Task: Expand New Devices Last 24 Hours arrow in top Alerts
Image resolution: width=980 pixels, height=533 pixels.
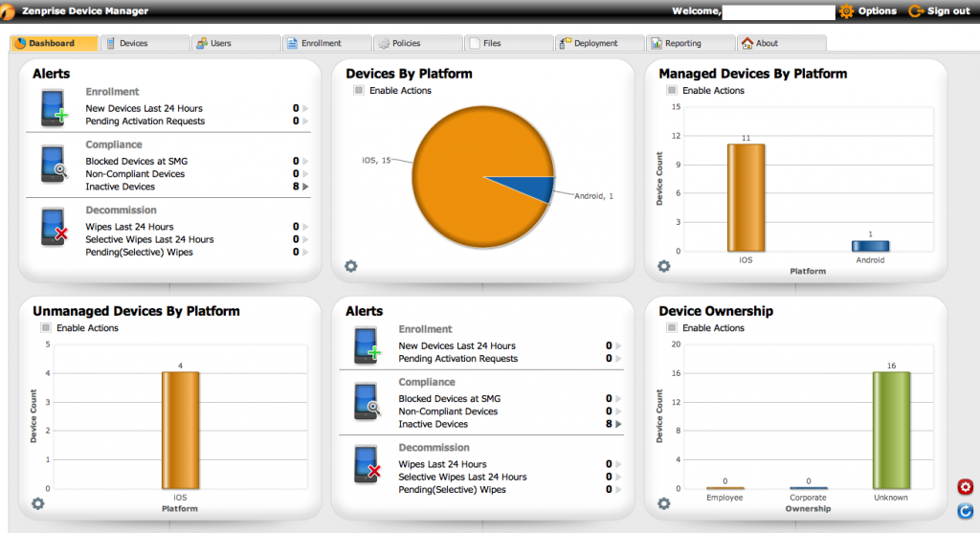Action: click(x=306, y=109)
